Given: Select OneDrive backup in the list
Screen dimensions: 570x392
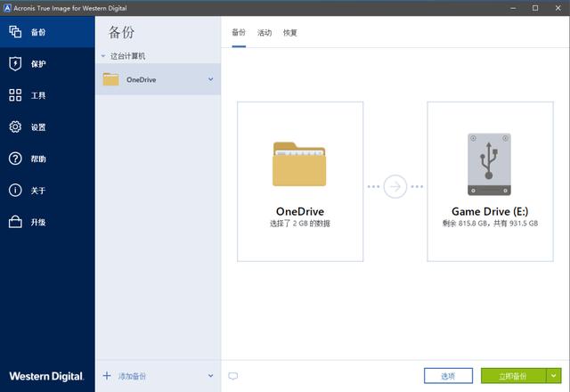Looking at the screenshot, I should [158, 79].
